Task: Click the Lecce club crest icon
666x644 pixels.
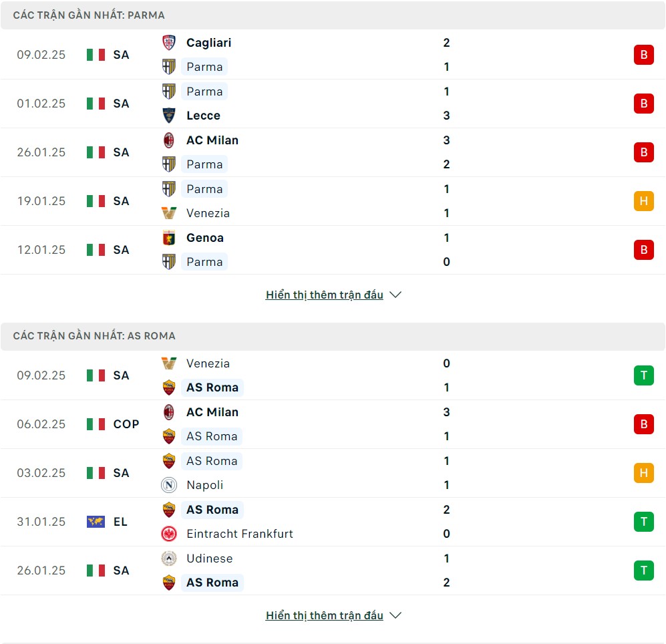Action: (x=168, y=116)
